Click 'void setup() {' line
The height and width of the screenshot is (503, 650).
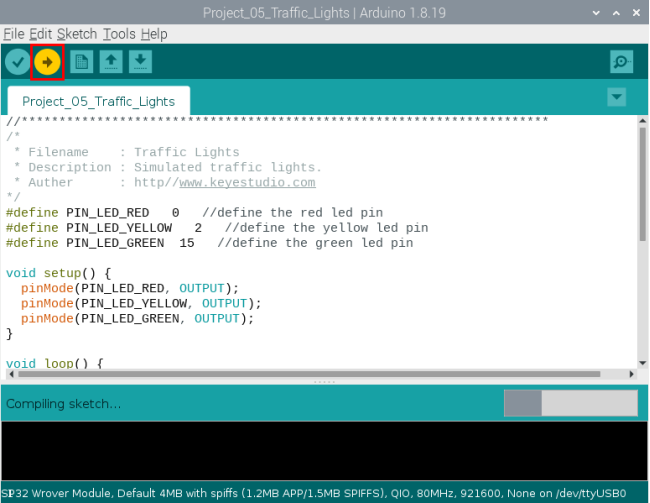[x=58, y=273]
